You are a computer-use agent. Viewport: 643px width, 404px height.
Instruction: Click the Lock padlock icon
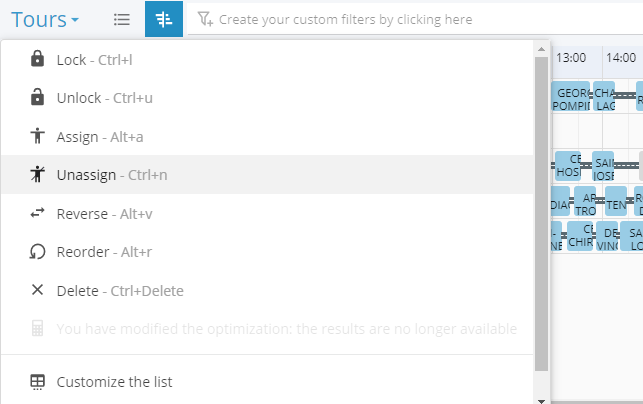pyautogui.click(x=38, y=60)
